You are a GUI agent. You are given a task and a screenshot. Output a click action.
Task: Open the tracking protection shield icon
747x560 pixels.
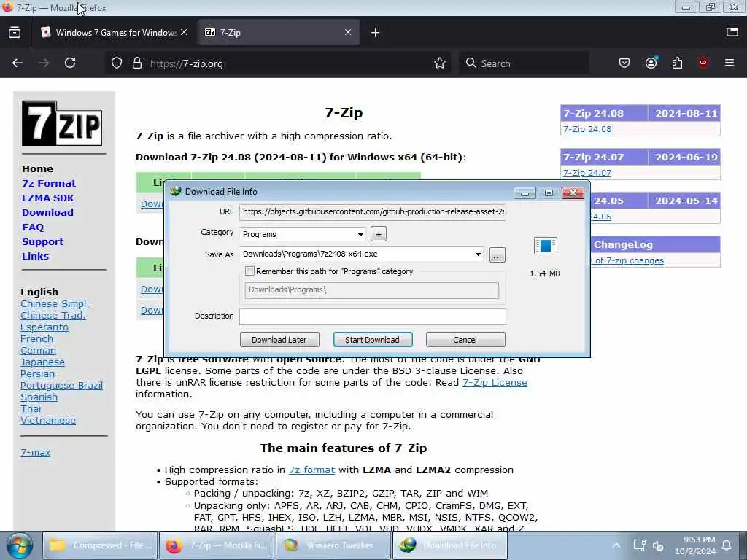[x=117, y=63]
